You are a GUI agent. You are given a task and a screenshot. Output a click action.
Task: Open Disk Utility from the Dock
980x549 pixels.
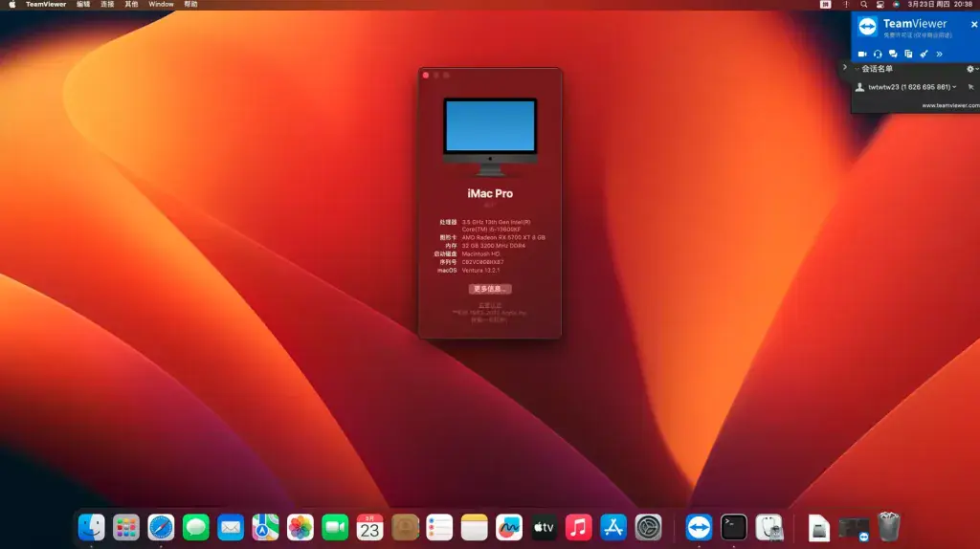coord(768,527)
